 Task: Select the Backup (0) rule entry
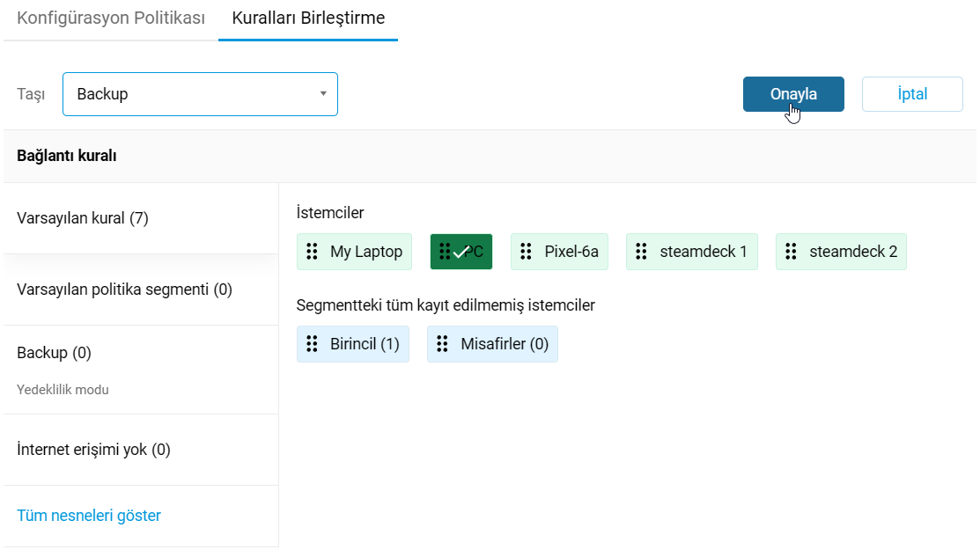[x=141, y=370]
